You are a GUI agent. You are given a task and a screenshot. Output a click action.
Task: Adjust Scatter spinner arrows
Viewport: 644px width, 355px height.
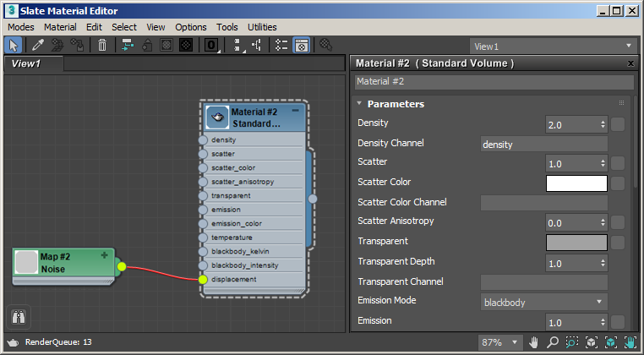tap(603, 163)
